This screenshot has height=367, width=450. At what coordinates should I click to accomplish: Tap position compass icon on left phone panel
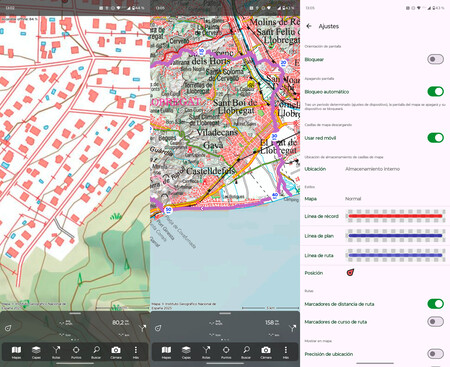click(x=8, y=328)
